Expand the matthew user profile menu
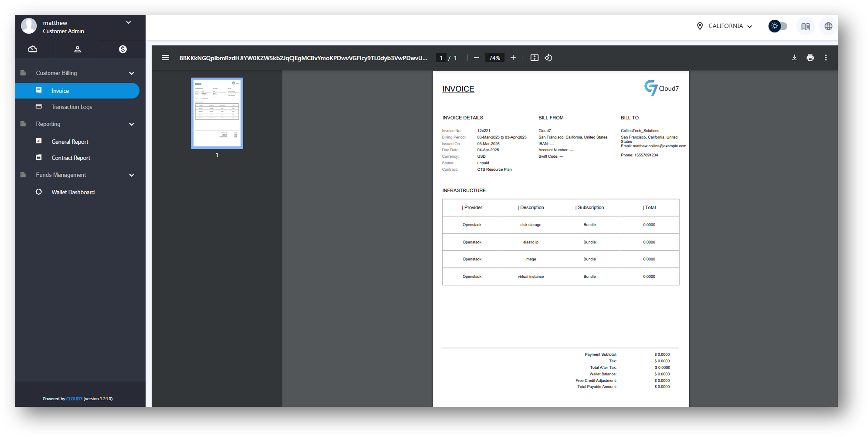Viewport: 868px width, 437px height. point(128,23)
